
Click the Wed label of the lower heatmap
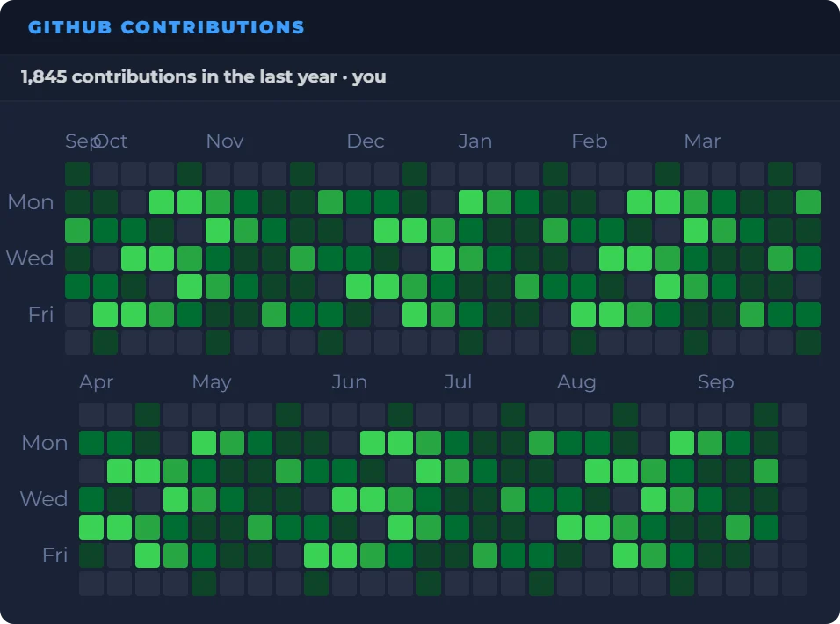pos(44,499)
